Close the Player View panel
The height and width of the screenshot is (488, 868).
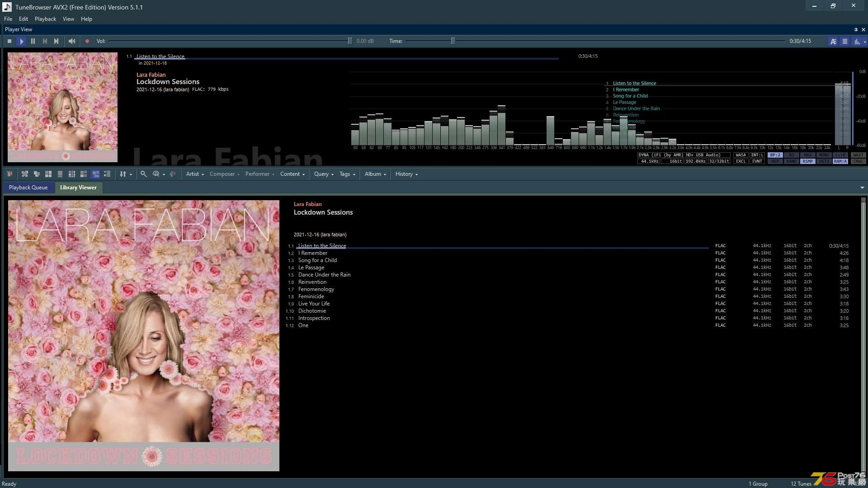863,29
